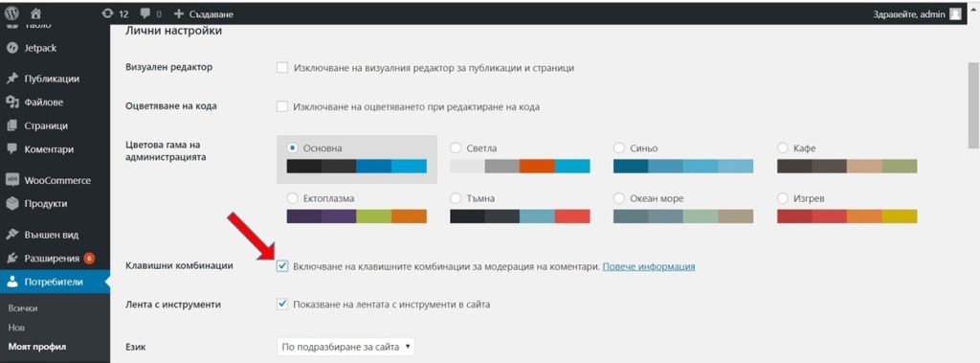Screen dimensions: 980x363
Task: Uncheck the keyboard shortcuts for comments checkbox
Action: 282,266
